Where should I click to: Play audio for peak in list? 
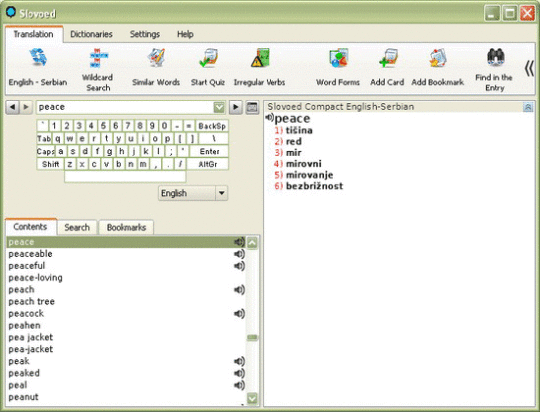[x=239, y=361]
